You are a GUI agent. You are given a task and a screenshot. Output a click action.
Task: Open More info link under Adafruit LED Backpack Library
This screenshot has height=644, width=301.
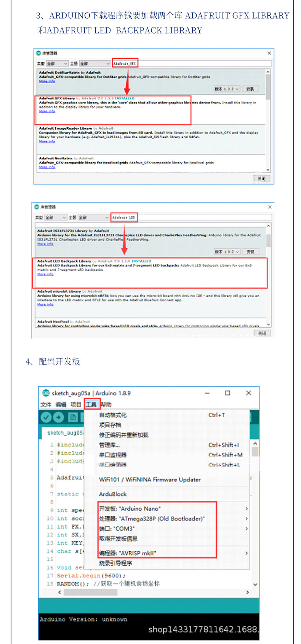pos(45,274)
